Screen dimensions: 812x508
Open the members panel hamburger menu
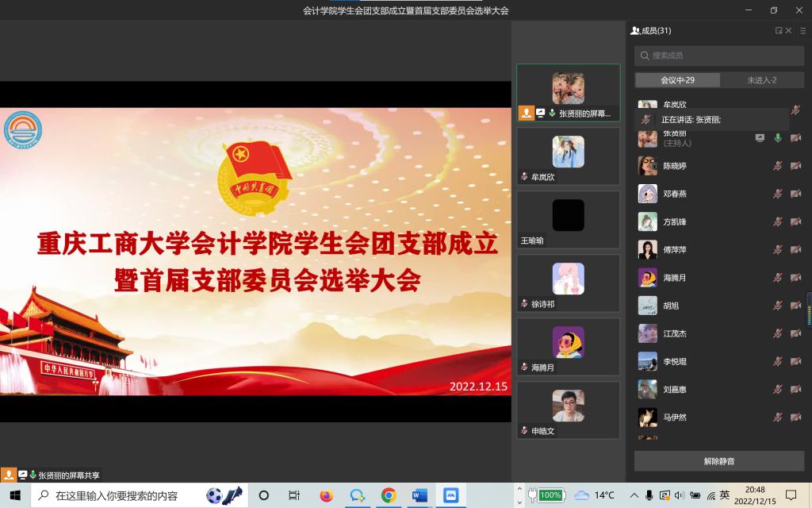802,31
